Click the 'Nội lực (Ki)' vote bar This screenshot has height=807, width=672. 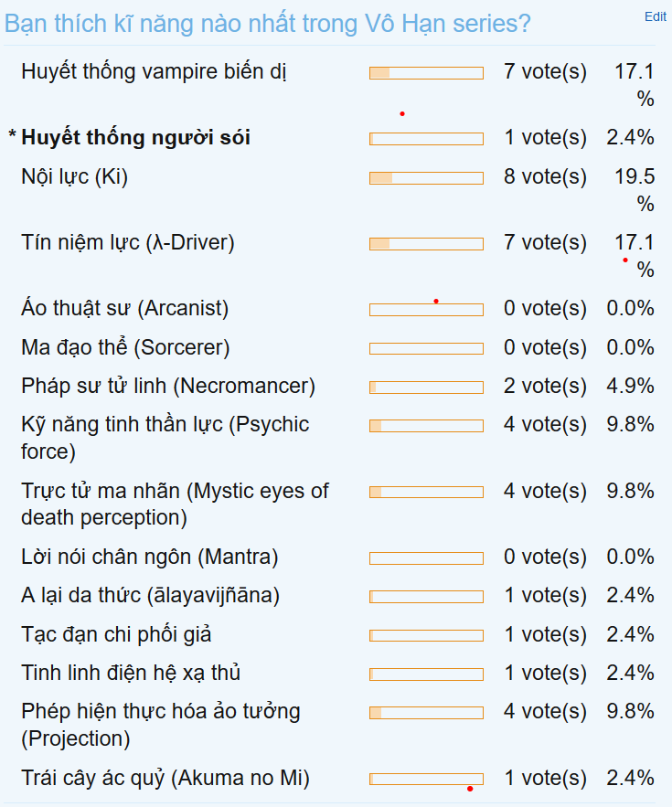click(x=426, y=177)
